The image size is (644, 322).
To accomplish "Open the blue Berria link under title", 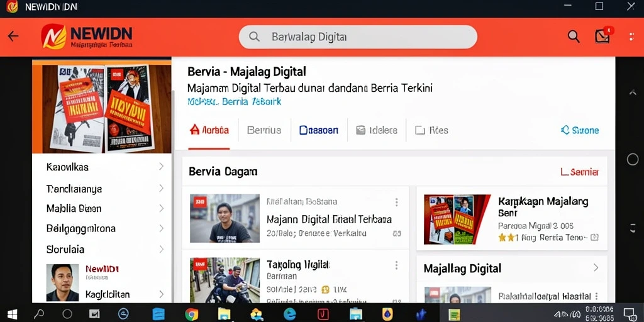I will [234, 101].
